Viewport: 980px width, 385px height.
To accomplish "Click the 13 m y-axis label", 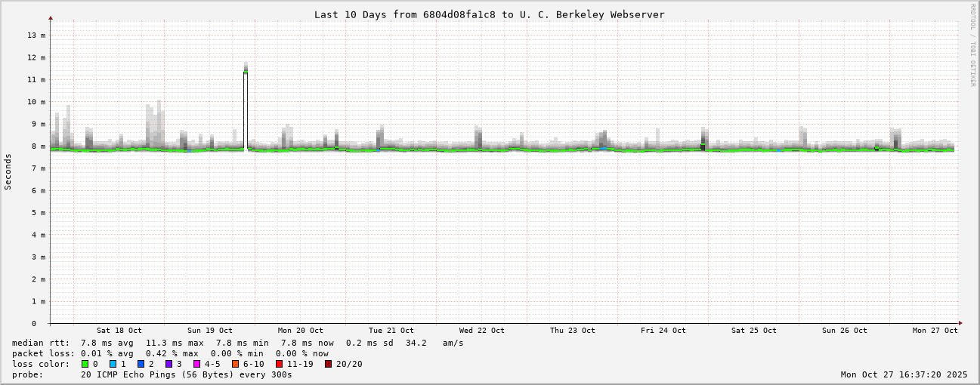I will point(36,35).
